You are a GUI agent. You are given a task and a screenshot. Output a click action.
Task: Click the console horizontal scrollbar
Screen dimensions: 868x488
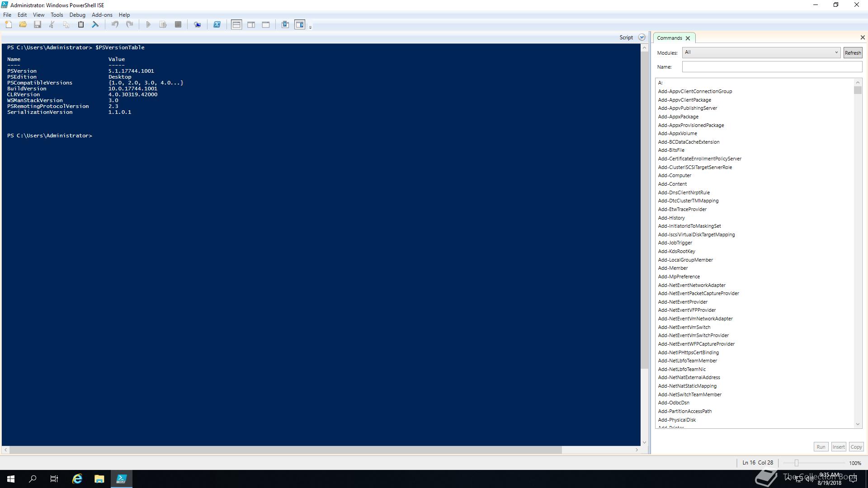pos(286,450)
